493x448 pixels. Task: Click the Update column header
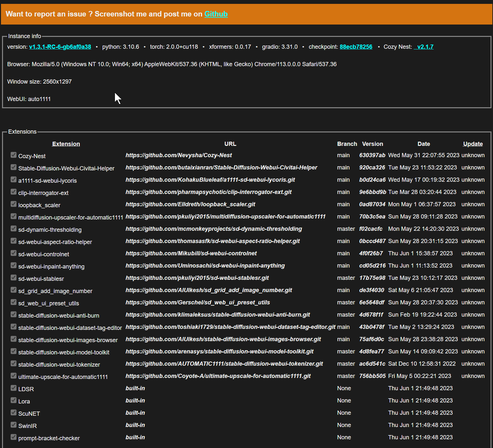[473, 144]
